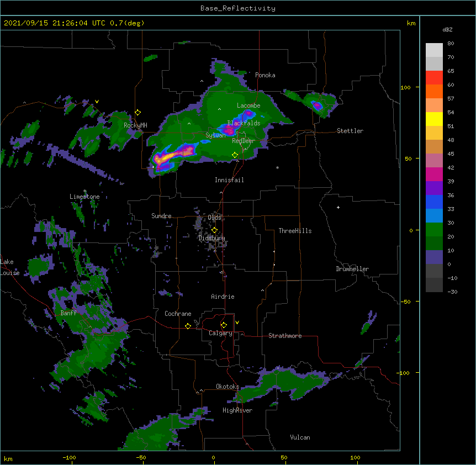Image resolution: width=476 pixels, height=465 pixels.
Task: Click the Banff label
Action: [68, 313]
